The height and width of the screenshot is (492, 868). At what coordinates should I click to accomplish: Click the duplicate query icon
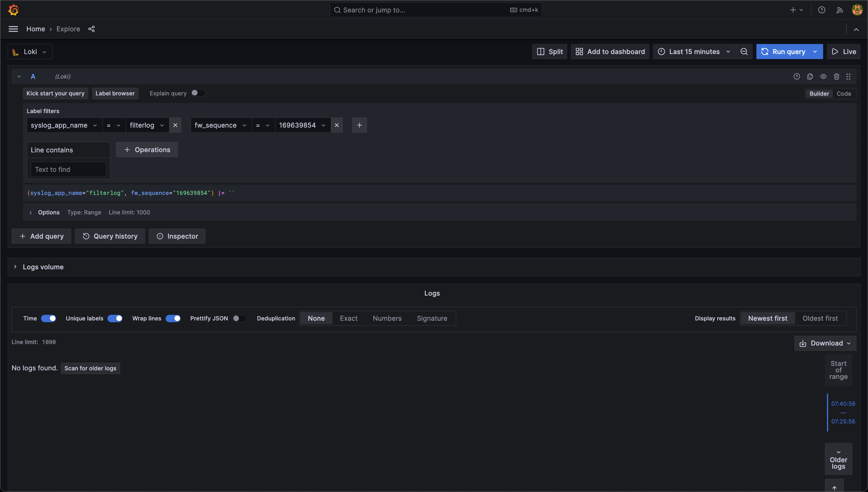pyautogui.click(x=810, y=76)
